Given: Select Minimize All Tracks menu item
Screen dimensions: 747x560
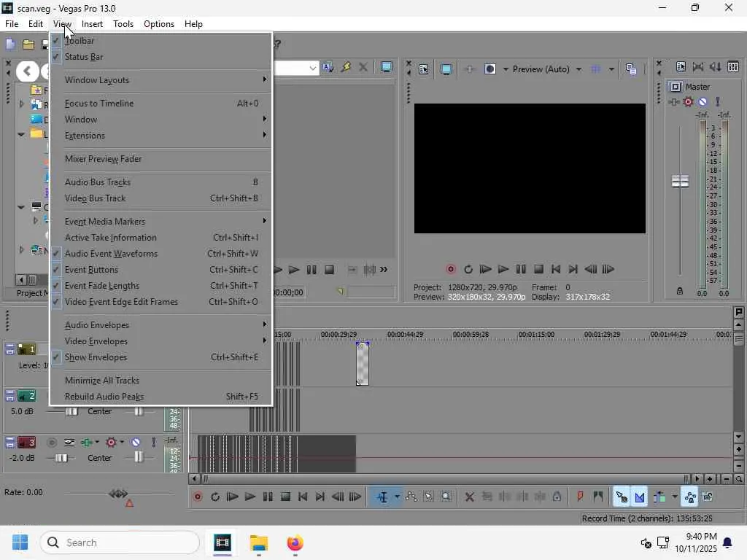Looking at the screenshot, I should (x=161, y=381).
